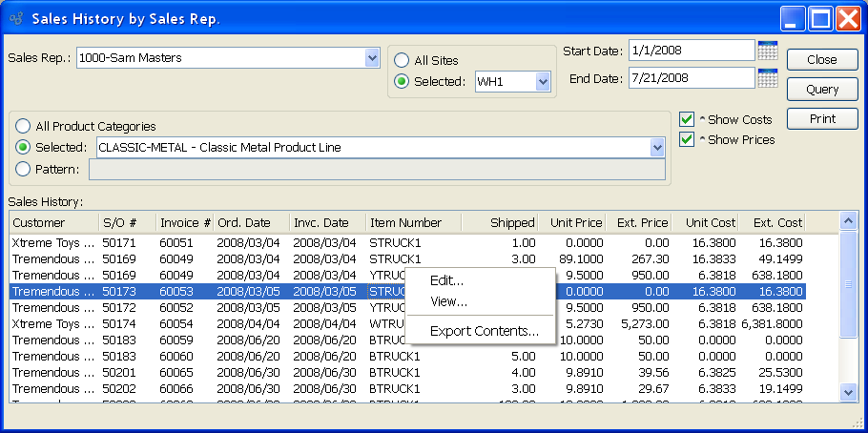Open the Start Date calendar picker
The image size is (868, 433).
click(768, 51)
